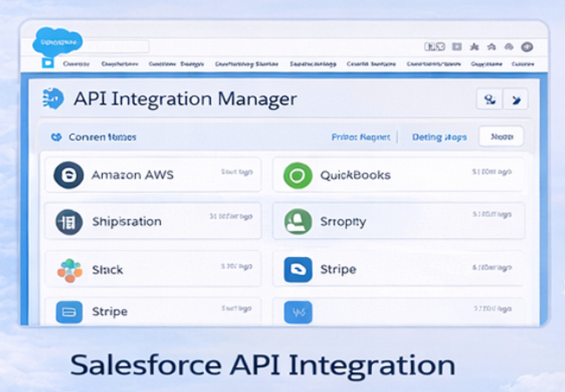Click the Salesforce cloud logo

coord(57,42)
